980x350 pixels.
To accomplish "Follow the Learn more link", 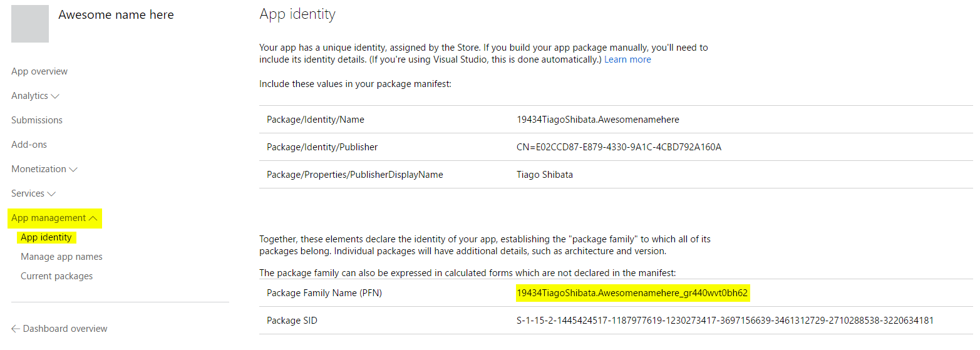I will 627,59.
